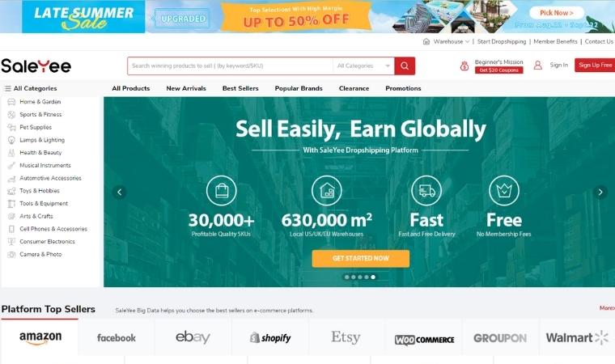Click the red search magnifier button
The height and width of the screenshot is (364, 615).
coord(405,66)
